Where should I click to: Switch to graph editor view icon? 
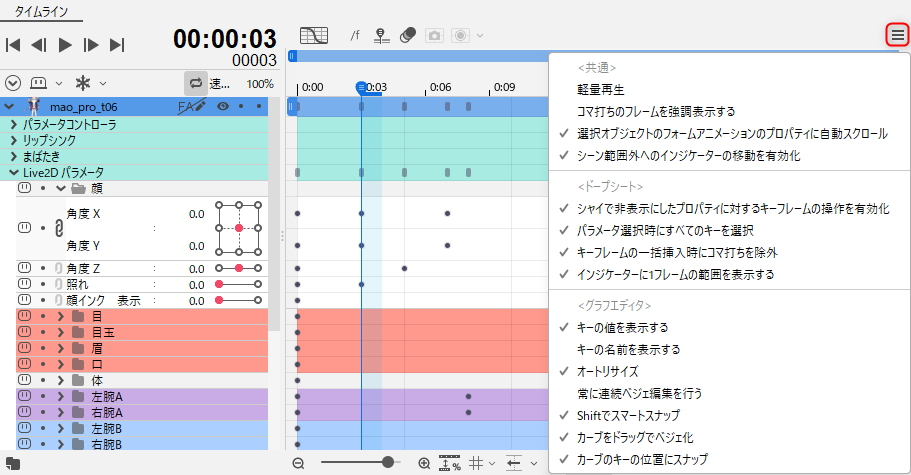[x=314, y=36]
